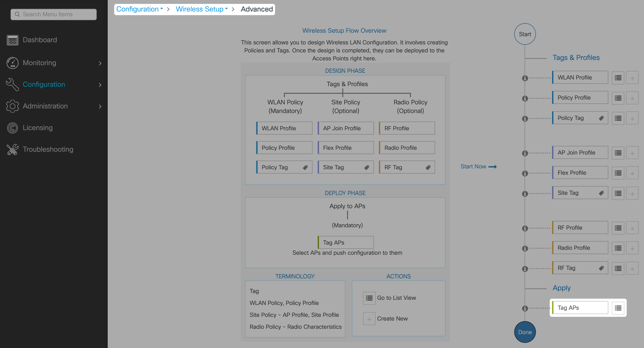Expand the Administration submenu arrow

tap(100, 106)
